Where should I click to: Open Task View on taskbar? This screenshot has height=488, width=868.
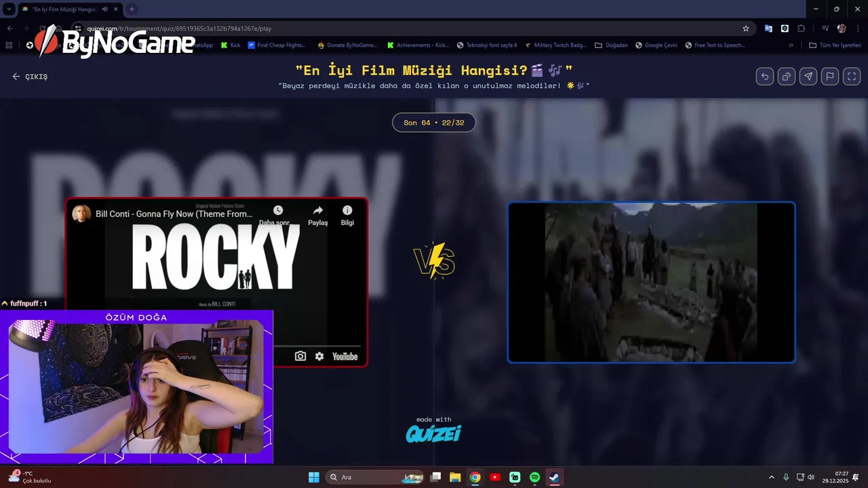(436, 477)
